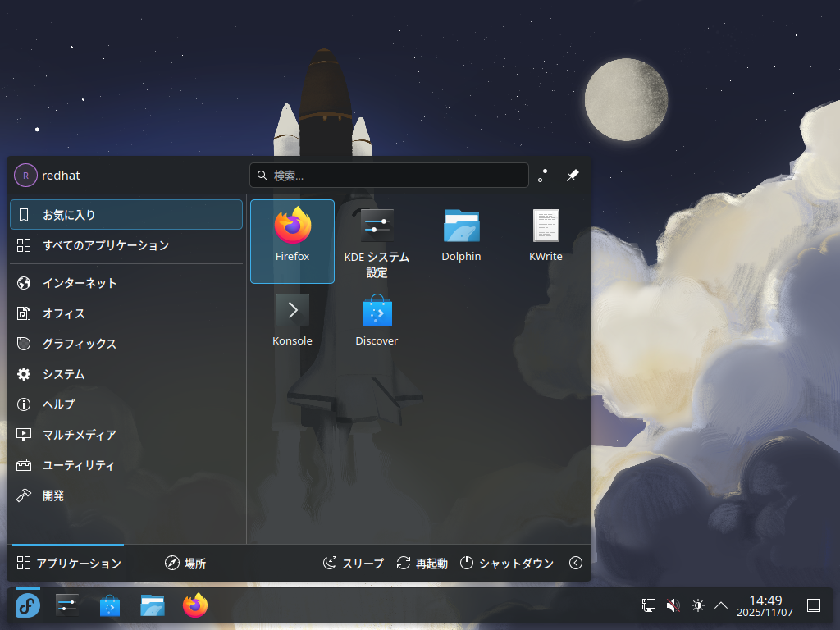This screenshot has width=840, height=630.
Task: Launch KWrite text editor
Action: click(x=546, y=234)
